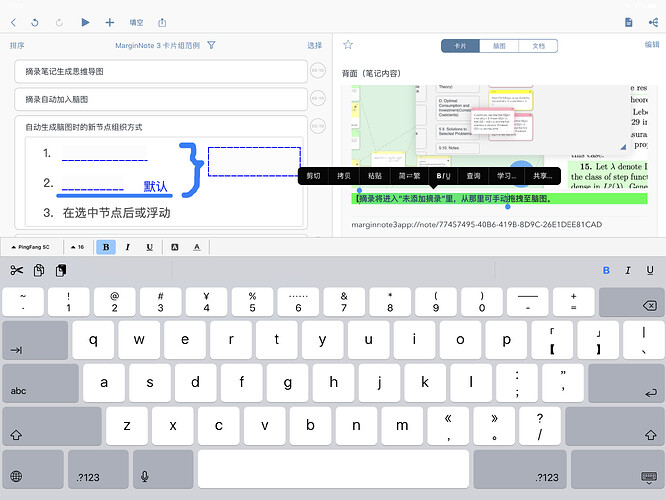Screen dimensions: 666x500
Task: Click the 填空 button in top toolbar
Action: [x=136, y=23]
